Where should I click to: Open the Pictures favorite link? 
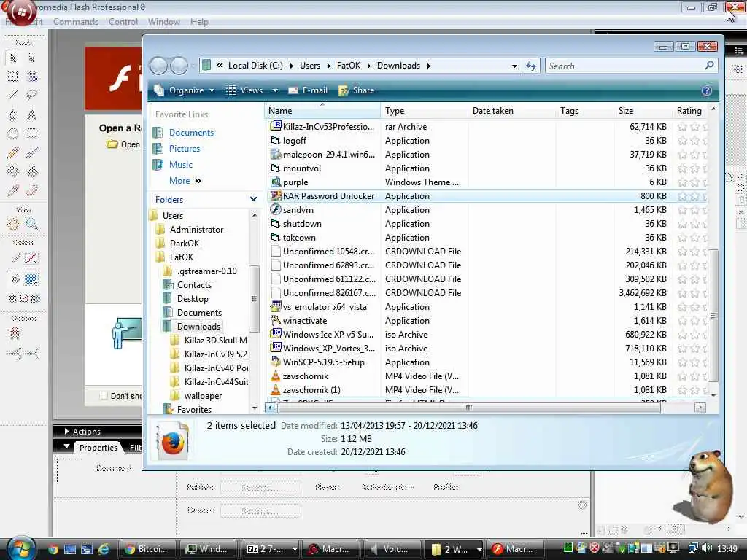pos(185,149)
